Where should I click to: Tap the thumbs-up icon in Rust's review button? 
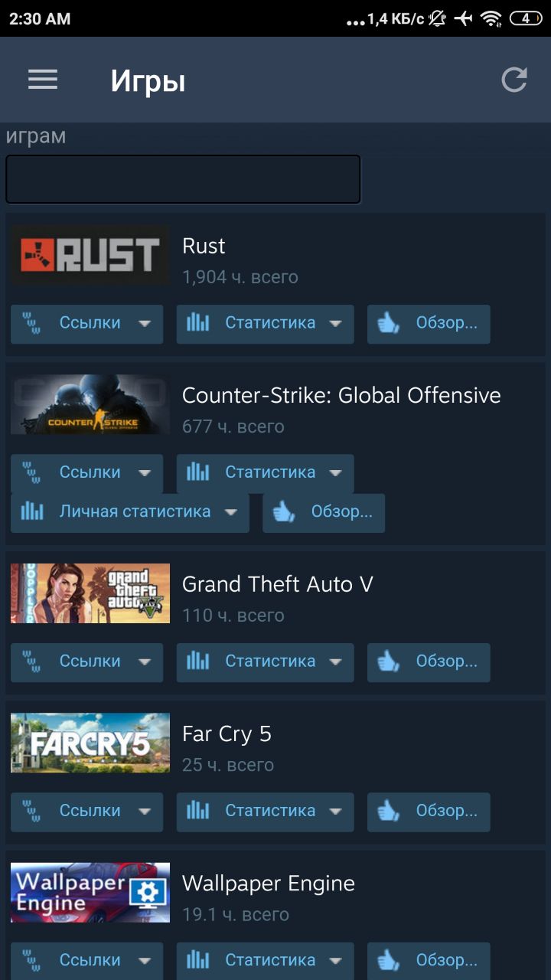388,324
